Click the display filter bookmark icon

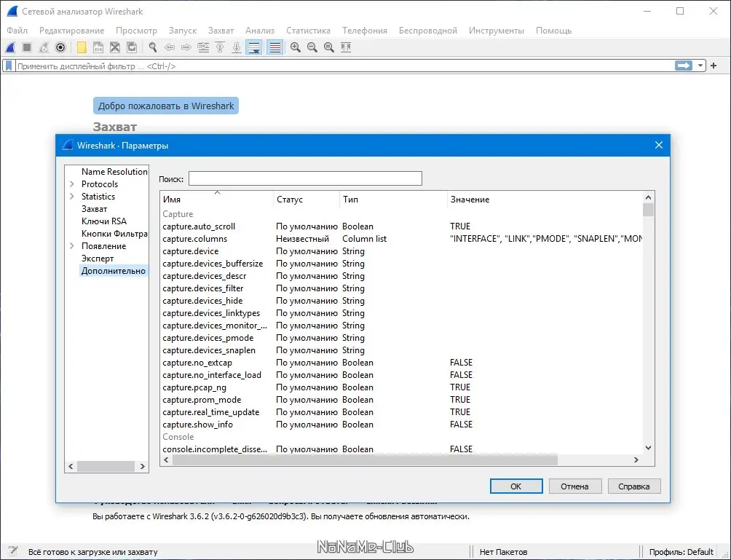9,66
